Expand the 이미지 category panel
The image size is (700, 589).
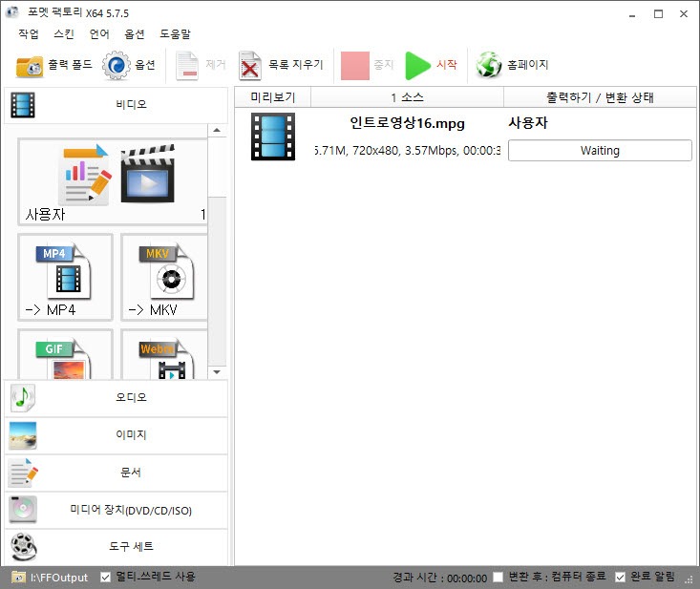tap(116, 435)
